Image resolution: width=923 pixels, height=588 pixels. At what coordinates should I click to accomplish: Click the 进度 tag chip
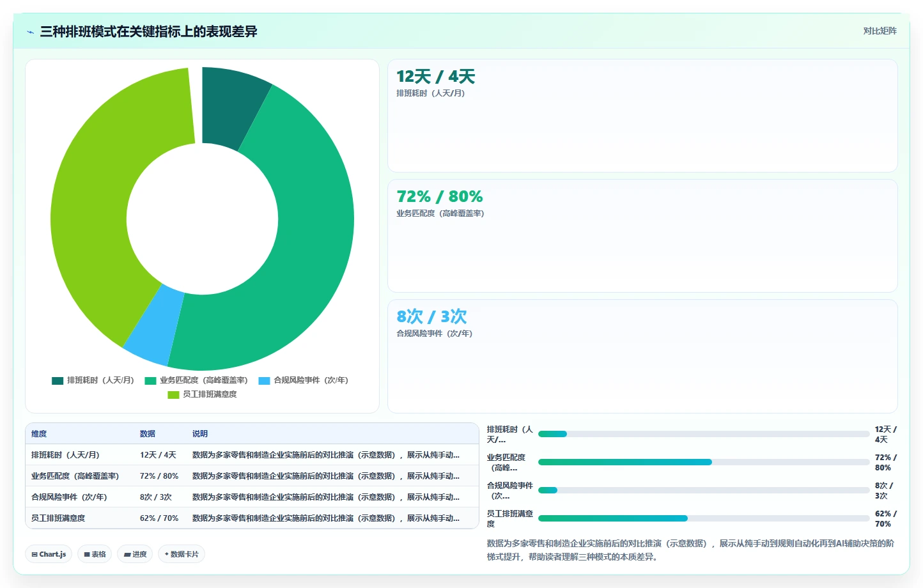(x=135, y=554)
